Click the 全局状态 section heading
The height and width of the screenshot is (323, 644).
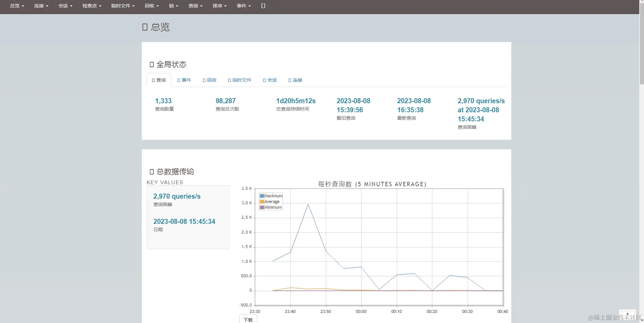coord(168,64)
